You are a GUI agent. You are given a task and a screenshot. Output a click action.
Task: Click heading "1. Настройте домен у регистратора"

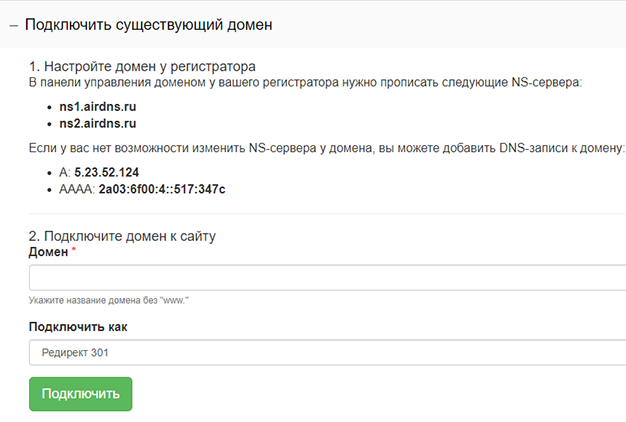(x=142, y=66)
